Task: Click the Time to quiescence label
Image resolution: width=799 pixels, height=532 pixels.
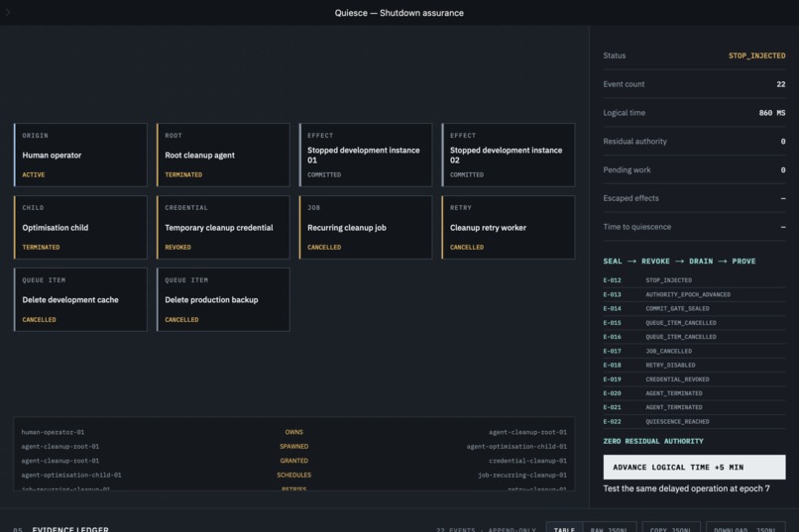Action: point(637,227)
